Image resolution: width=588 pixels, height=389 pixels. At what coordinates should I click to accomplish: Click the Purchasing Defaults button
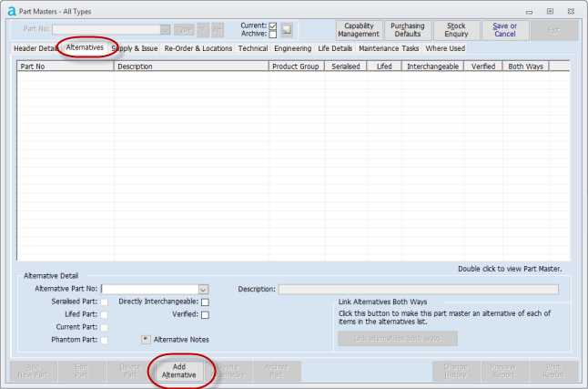coord(407,30)
